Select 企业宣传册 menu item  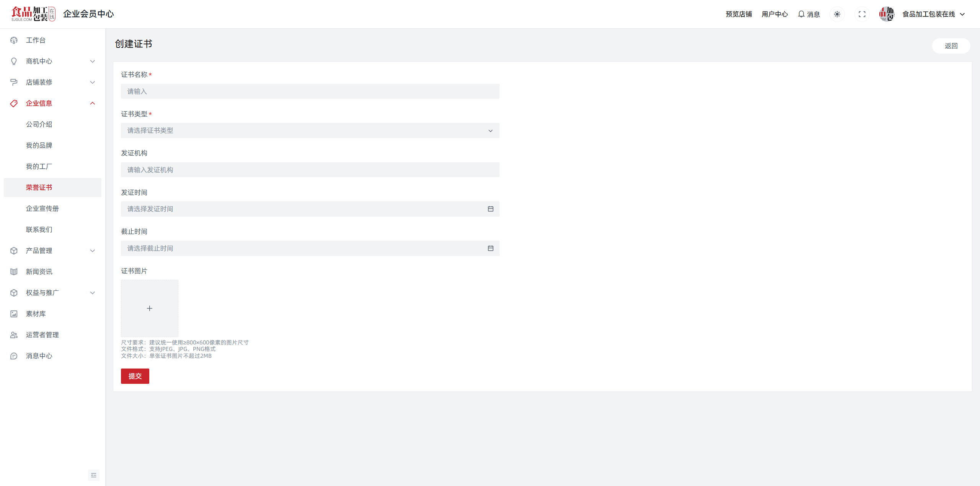pos(42,209)
